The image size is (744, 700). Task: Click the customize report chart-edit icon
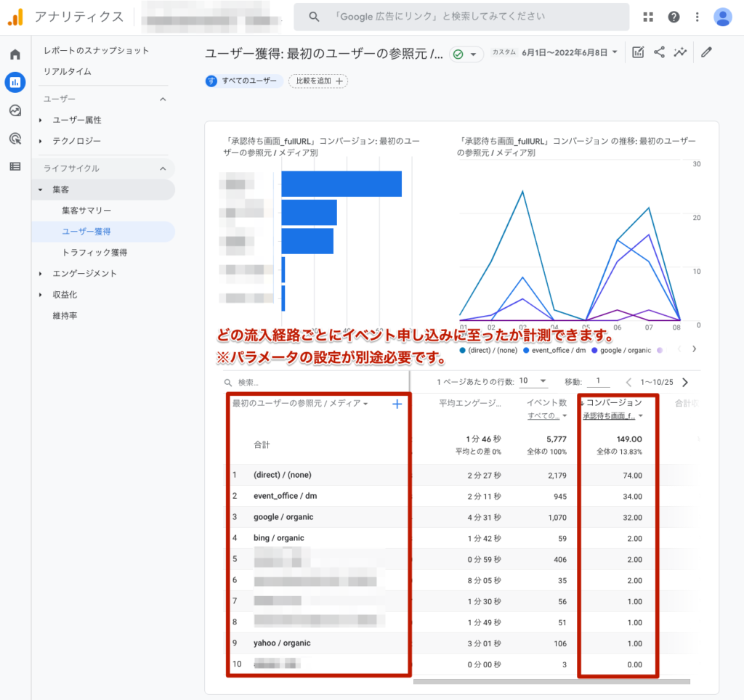[638, 52]
